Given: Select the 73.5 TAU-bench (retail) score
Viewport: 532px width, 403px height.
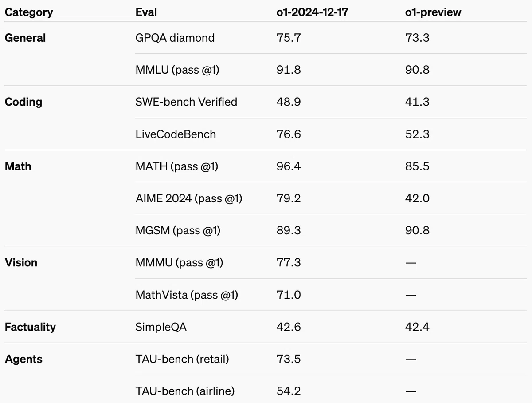Looking at the screenshot, I should coord(288,359).
